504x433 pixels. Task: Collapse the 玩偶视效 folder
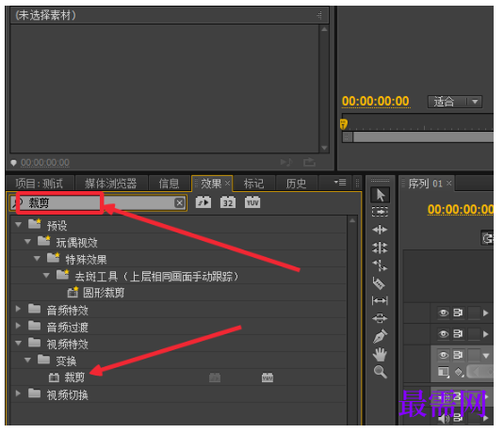pos(27,241)
